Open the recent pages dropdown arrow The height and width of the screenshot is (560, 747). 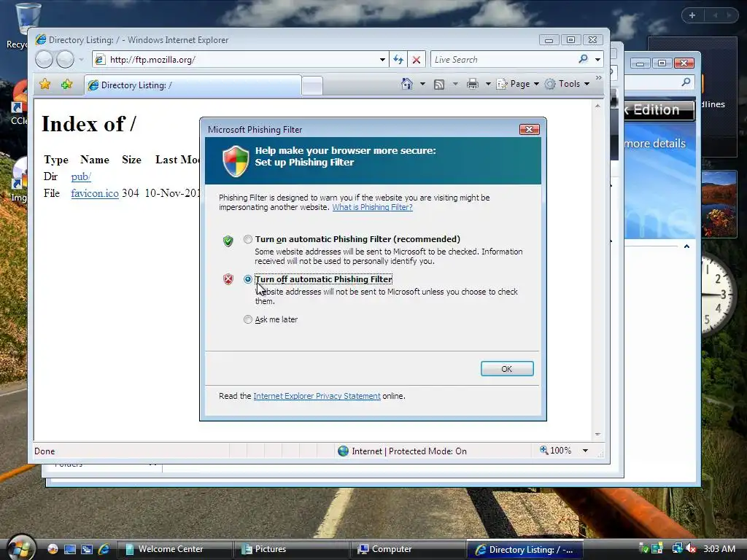point(81,60)
